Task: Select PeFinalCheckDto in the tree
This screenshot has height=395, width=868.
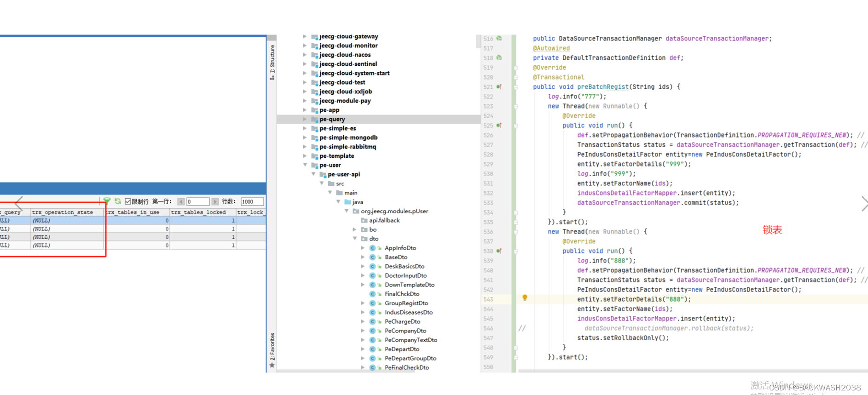Action: click(x=407, y=367)
